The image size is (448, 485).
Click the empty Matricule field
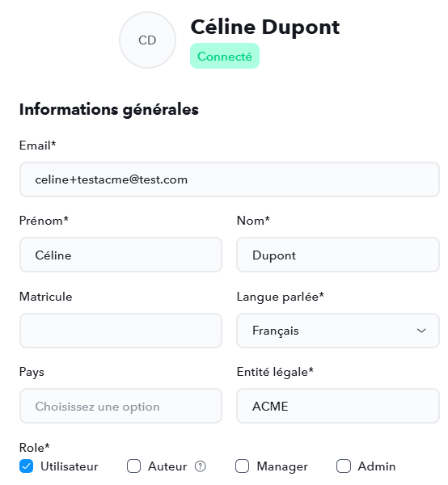pyautogui.click(x=120, y=331)
